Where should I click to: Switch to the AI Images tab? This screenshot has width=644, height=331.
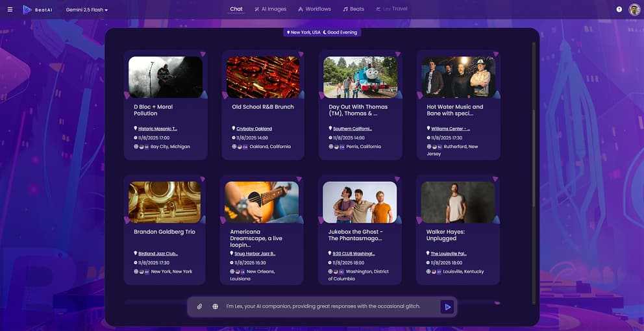tap(270, 9)
